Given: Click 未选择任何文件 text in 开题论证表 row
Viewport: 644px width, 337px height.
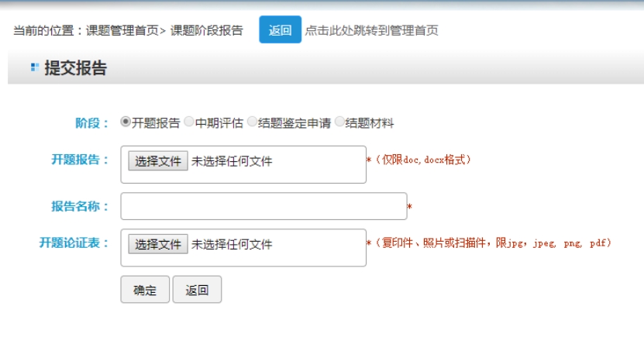Looking at the screenshot, I should click(x=232, y=244).
